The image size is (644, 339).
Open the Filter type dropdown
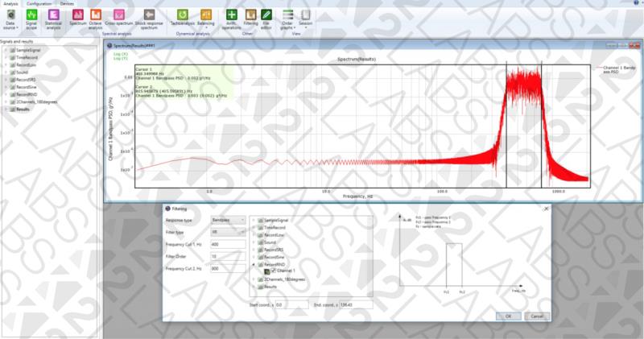pos(228,232)
